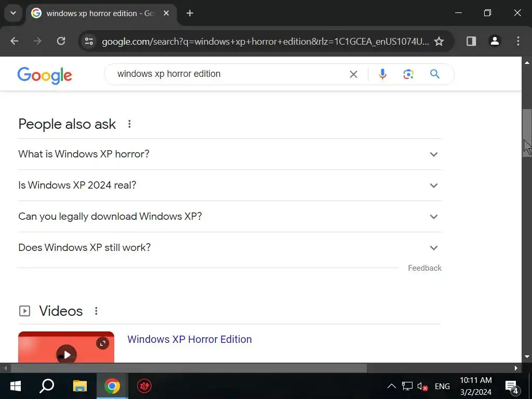Play the red video thumbnail
532x399 pixels.
point(66,354)
